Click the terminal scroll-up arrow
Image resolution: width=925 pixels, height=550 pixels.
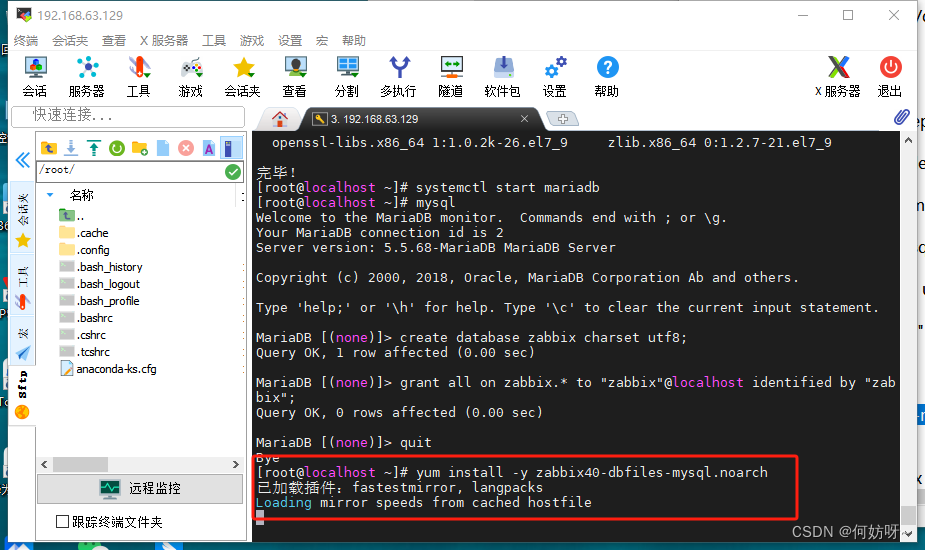click(908, 141)
